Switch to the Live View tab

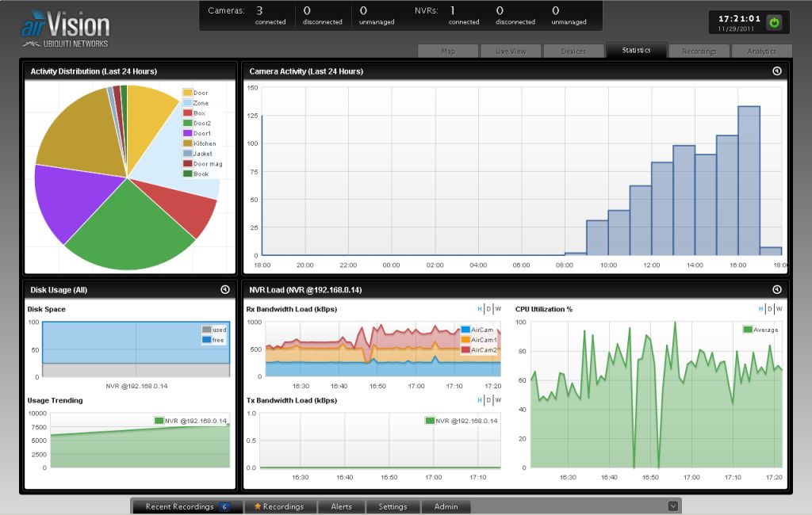coord(510,51)
